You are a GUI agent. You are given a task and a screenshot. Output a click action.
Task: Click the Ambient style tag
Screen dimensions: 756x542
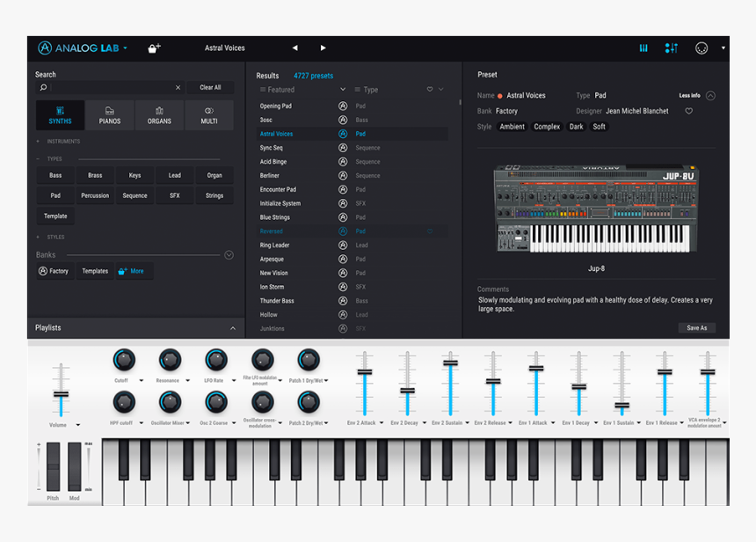512,127
